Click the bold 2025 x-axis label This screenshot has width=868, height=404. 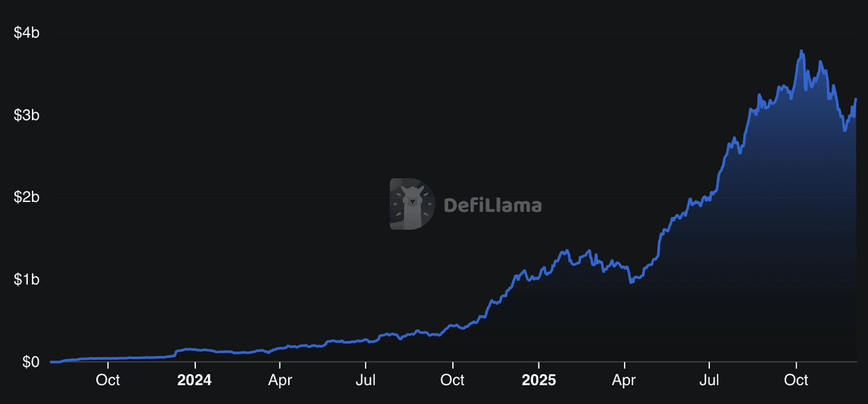click(538, 380)
